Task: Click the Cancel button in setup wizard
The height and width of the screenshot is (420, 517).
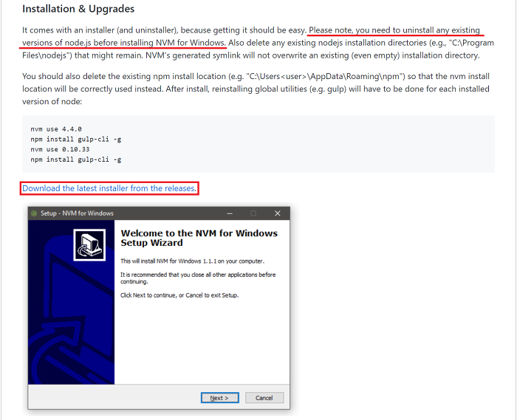Action: (264, 398)
